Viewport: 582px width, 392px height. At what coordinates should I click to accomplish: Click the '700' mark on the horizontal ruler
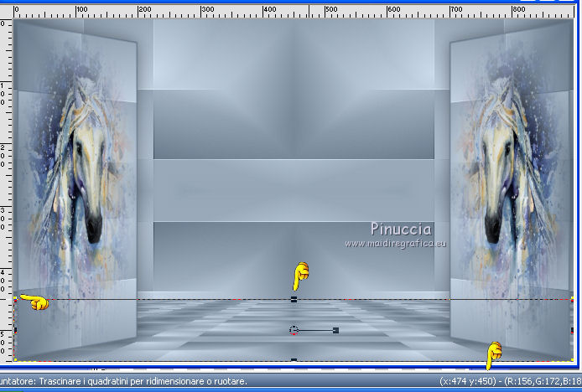(x=456, y=9)
